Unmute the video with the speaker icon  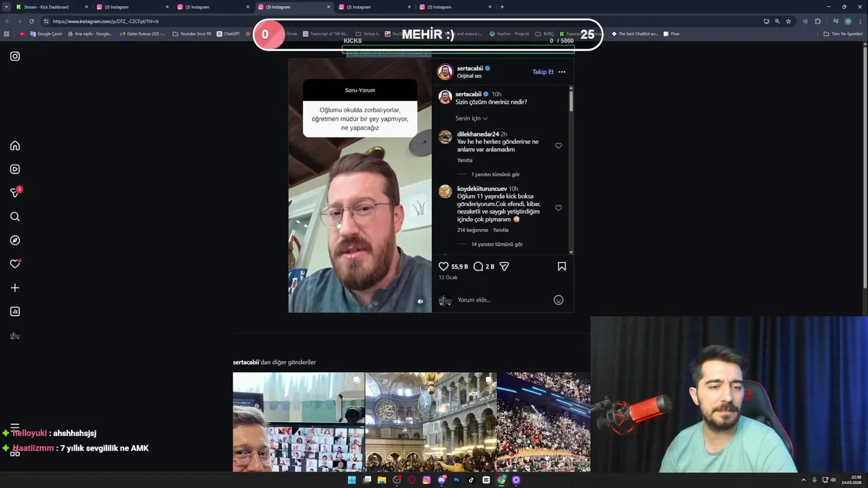tap(420, 302)
